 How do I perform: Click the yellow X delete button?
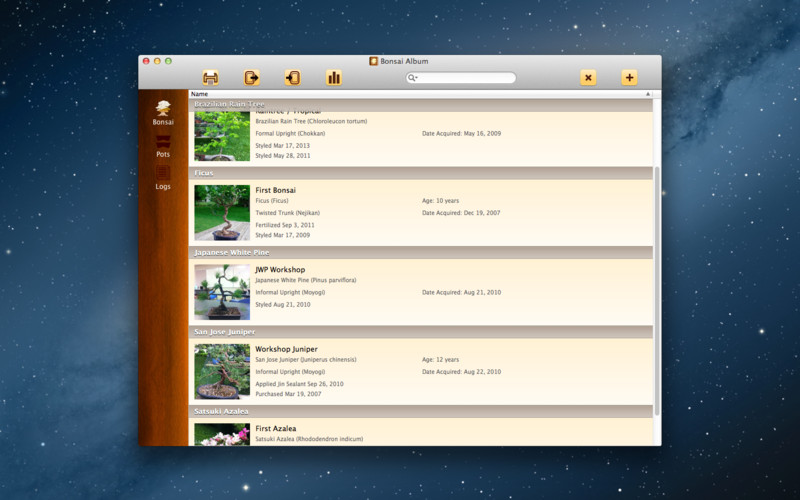pyautogui.click(x=588, y=78)
